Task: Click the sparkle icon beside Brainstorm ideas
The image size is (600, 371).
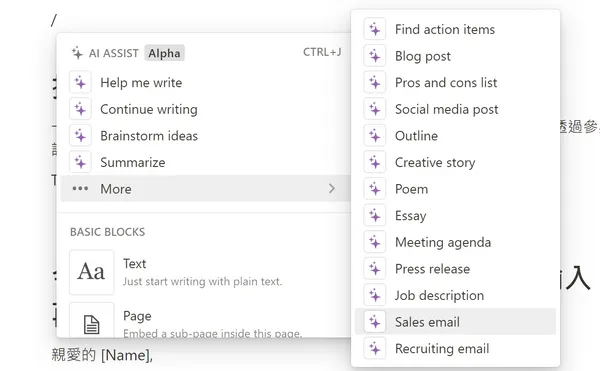Action: [x=80, y=135]
